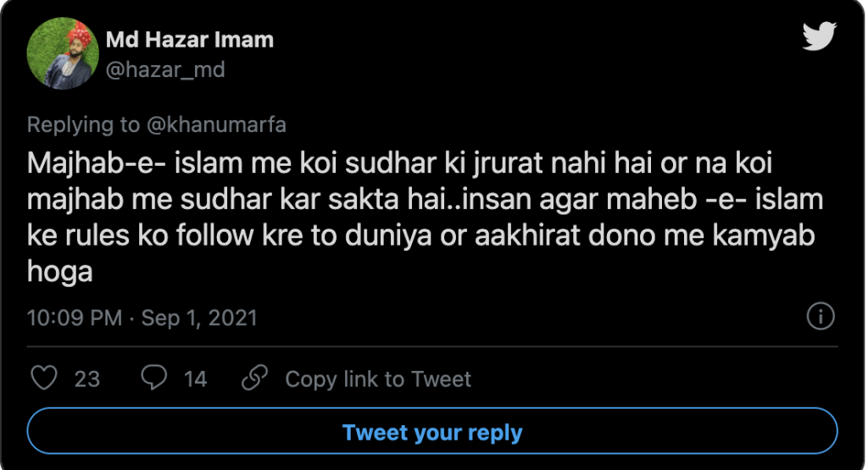The height and width of the screenshot is (470, 868).
Task: Open Md Hazar Imam's profile picture
Action: coord(63,53)
